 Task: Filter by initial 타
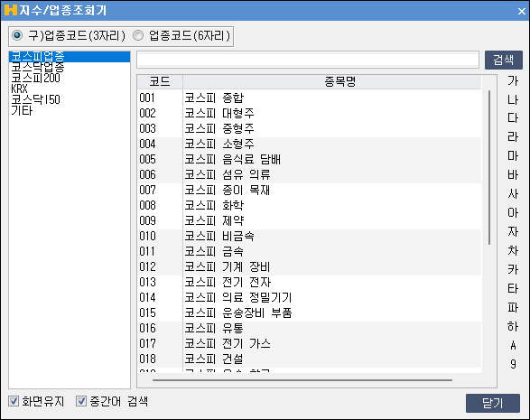[x=513, y=288]
